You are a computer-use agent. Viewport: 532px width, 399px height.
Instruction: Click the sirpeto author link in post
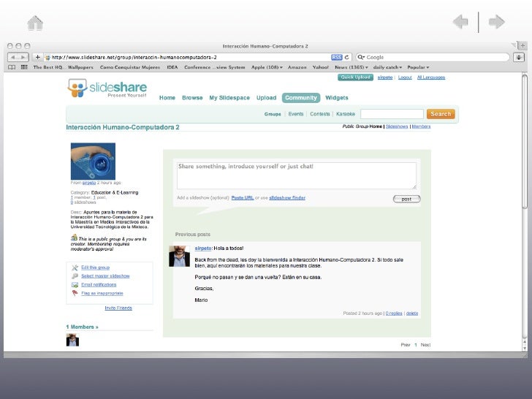click(x=203, y=248)
